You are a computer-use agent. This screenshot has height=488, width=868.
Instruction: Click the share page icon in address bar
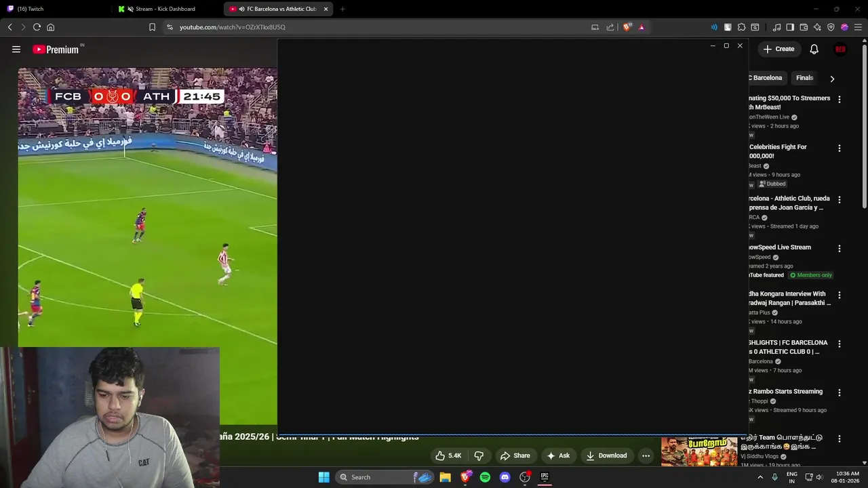[x=610, y=27]
